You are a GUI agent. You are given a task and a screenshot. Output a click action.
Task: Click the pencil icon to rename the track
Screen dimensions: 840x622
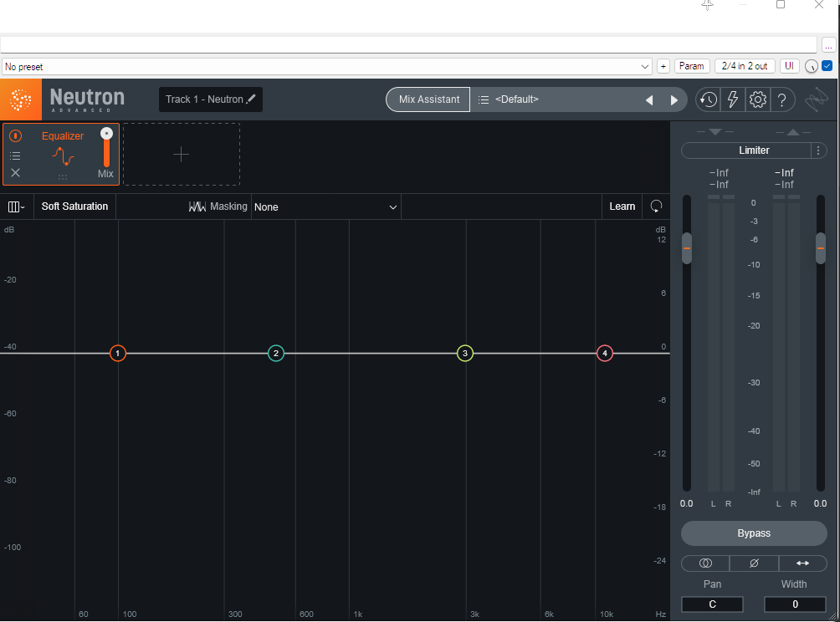point(251,99)
